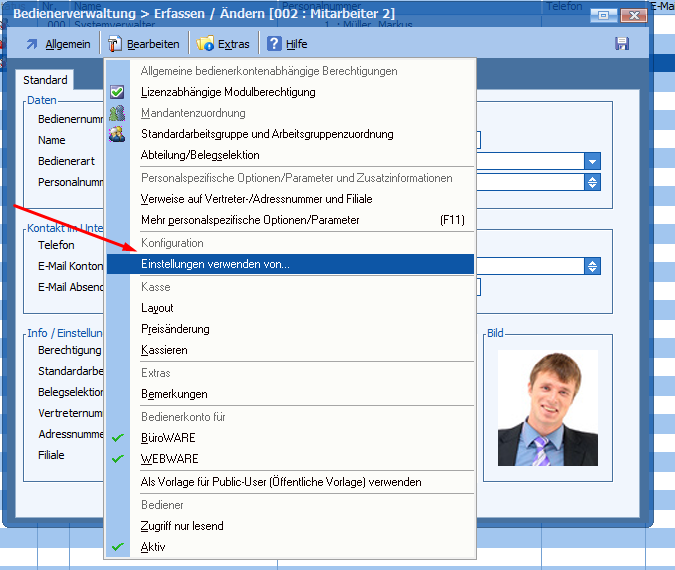Click the Telefon label

tap(56, 245)
